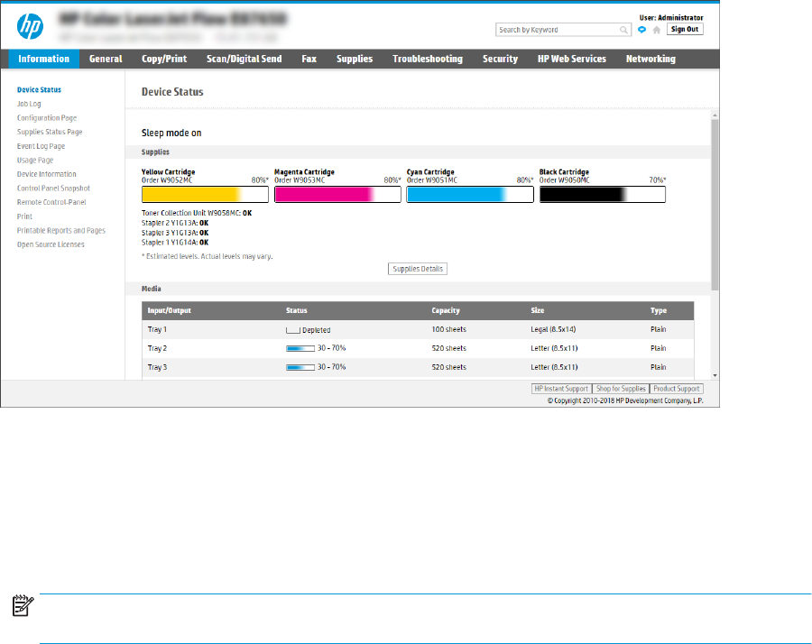This screenshot has height=644, width=812.
Task: Click the Cyan Cartridge level bar
Action: (470, 194)
